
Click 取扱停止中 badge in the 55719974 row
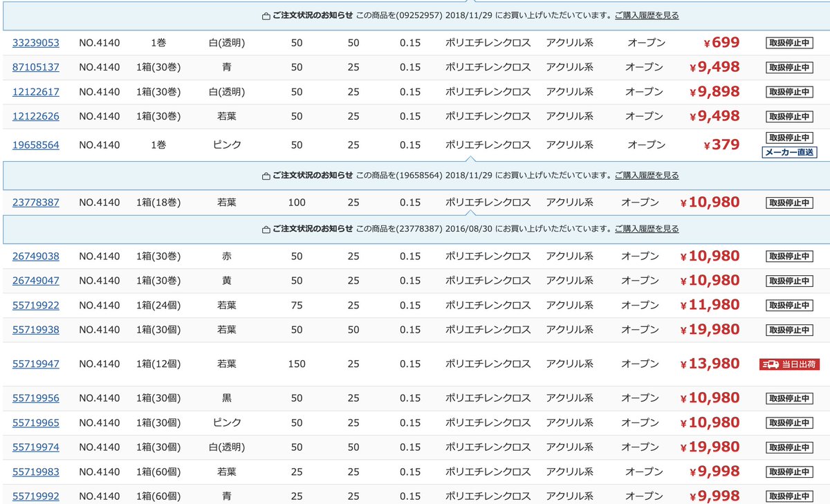pyautogui.click(x=789, y=447)
